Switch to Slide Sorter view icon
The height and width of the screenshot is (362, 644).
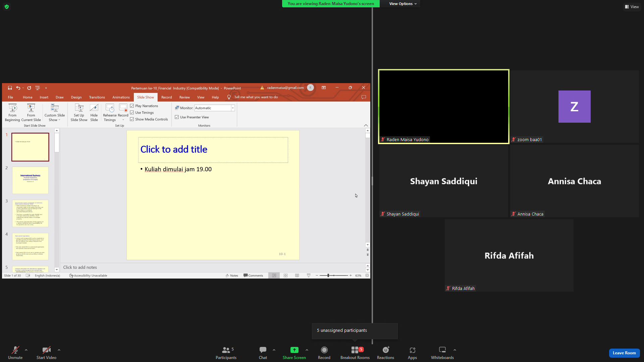click(286, 276)
